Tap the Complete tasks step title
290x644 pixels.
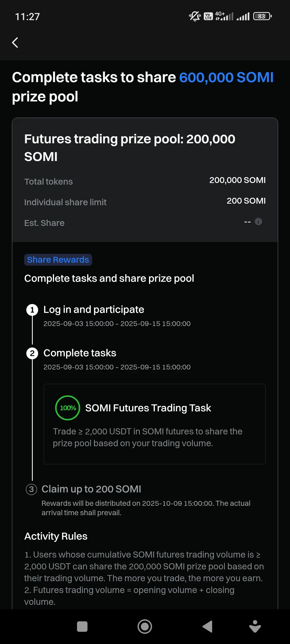[80, 353]
